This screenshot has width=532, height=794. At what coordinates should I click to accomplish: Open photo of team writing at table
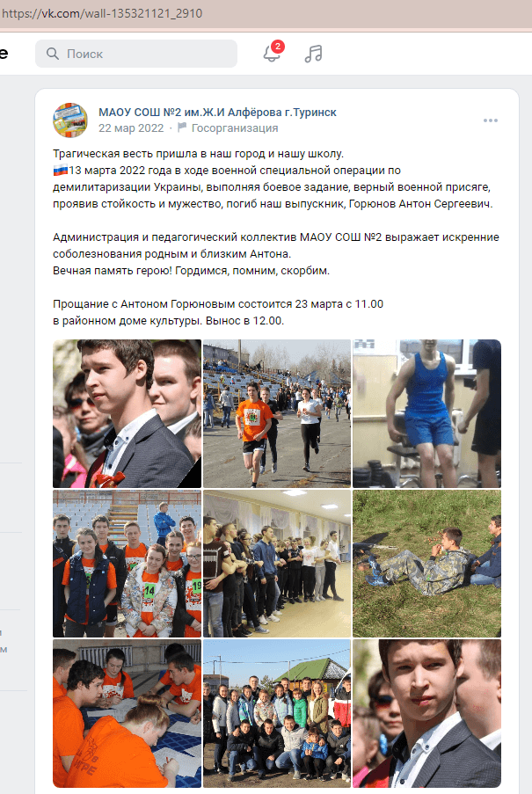(x=127, y=713)
